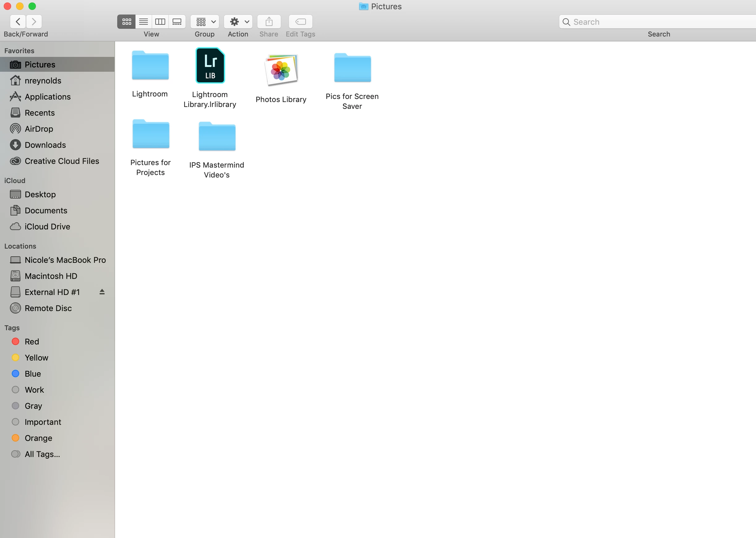Select the Lightroom Library.lrlibrary file
Image resolution: width=756 pixels, height=538 pixels.
tap(210, 66)
